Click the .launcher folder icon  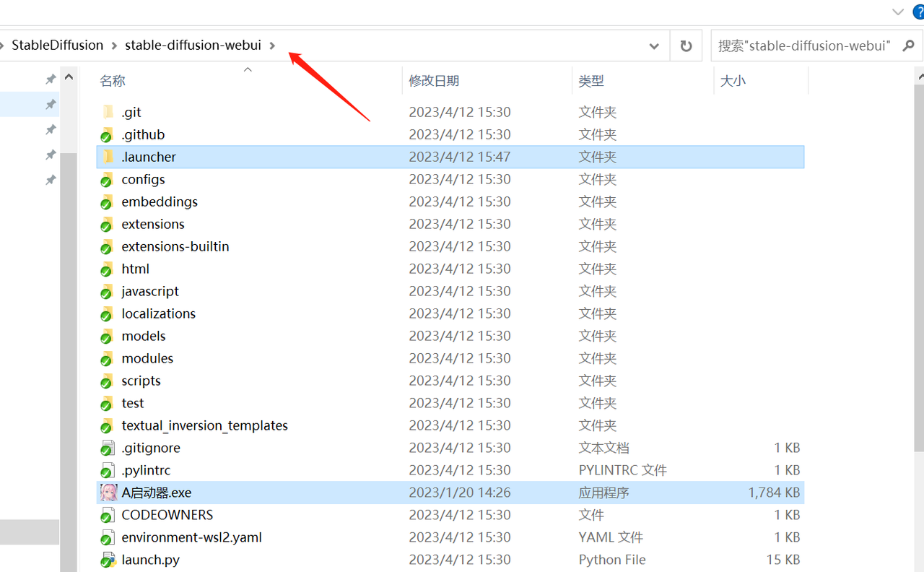coord(108,157)
